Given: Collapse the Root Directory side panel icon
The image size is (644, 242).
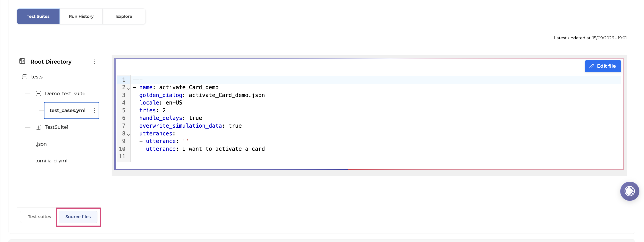Looking at the screenshot, I should point(22,61).
